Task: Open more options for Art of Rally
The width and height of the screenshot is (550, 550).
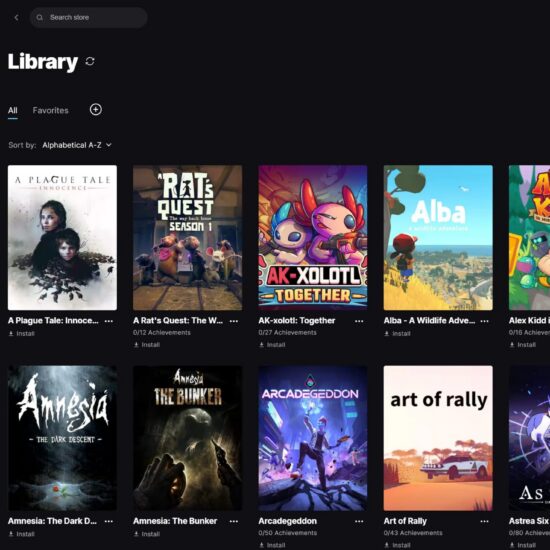Action: [484, 521]
